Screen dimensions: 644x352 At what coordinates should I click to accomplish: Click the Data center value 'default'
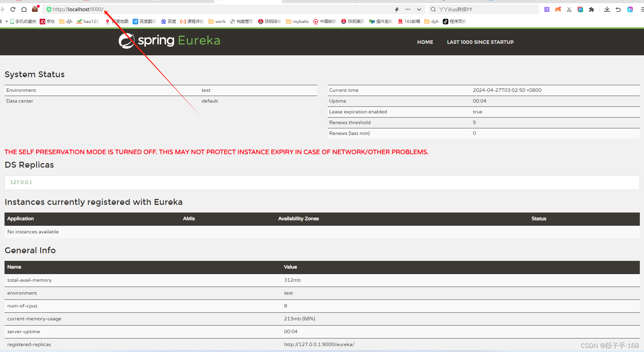coord(210,101)
